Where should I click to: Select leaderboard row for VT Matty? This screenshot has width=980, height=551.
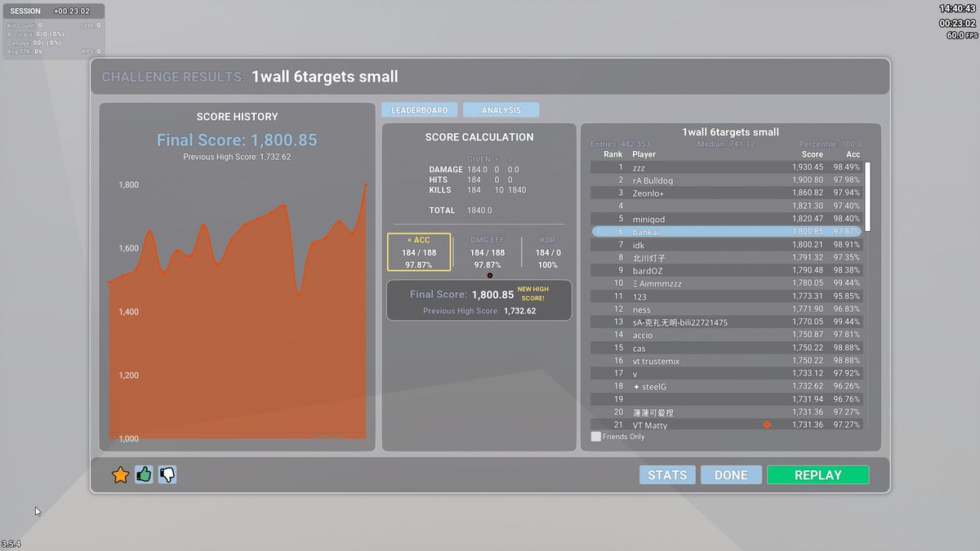[726, 425]
